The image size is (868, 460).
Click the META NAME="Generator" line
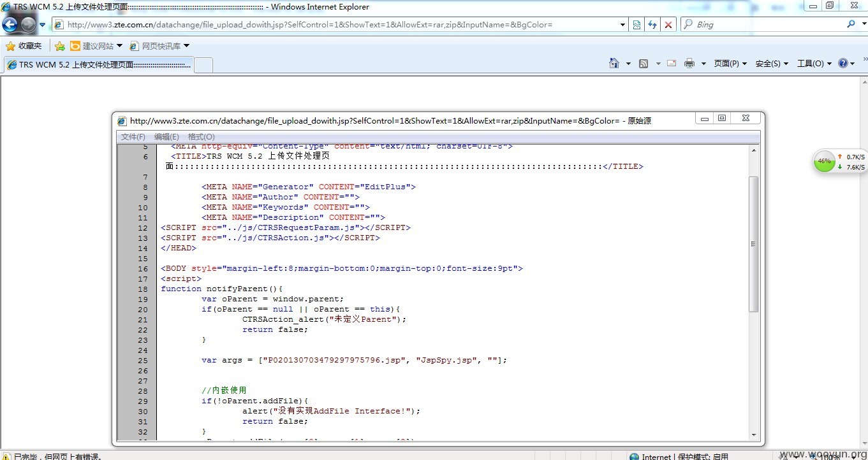308,187
